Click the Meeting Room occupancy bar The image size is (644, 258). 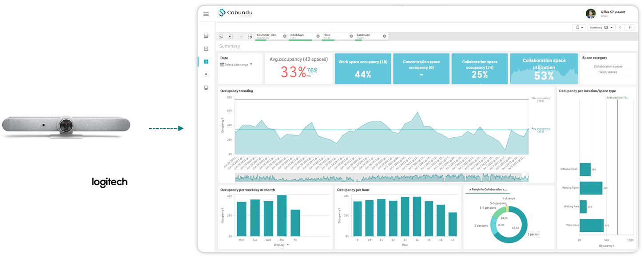pyautogui.click(x=591, y=188)
